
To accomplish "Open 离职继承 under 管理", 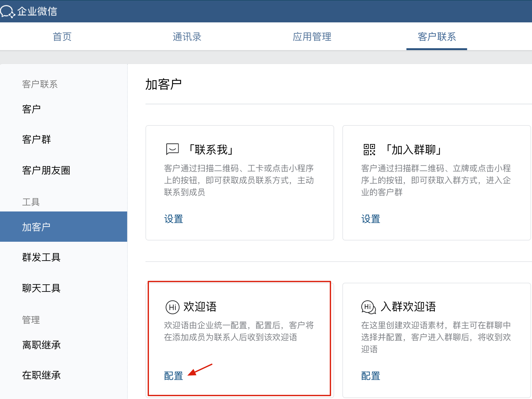I will pos(41,345).
